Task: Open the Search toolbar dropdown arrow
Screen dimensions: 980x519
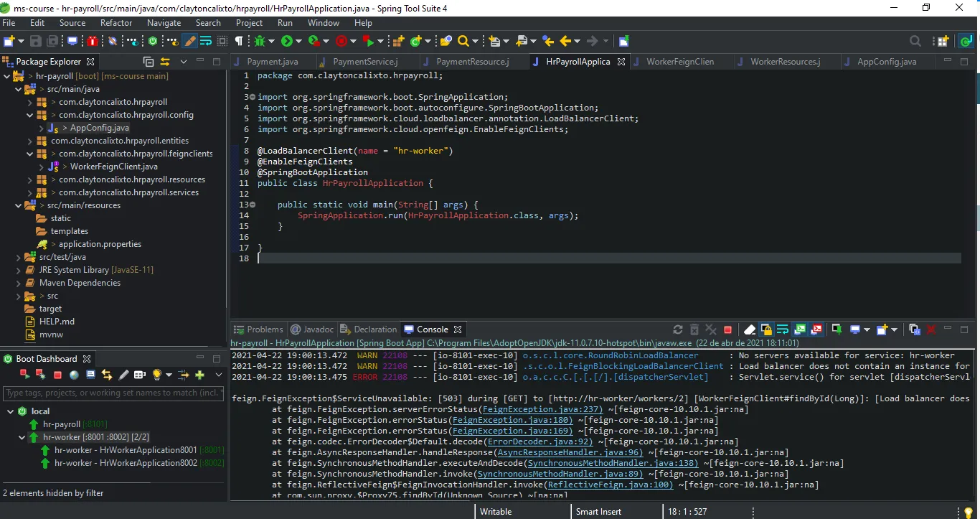Action: [x=475, y=41]
